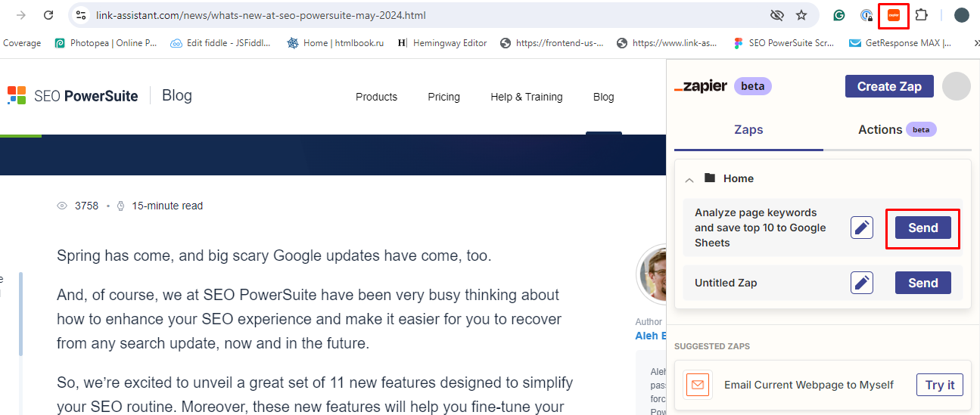
Task: Click the Home folder icon
Action: [710, 178]
